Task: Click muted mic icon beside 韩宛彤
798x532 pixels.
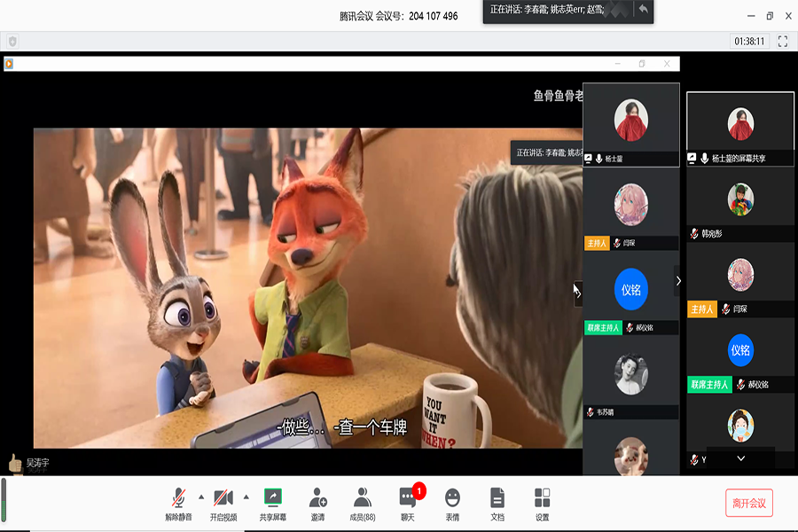Action: (x=694, y=234)
